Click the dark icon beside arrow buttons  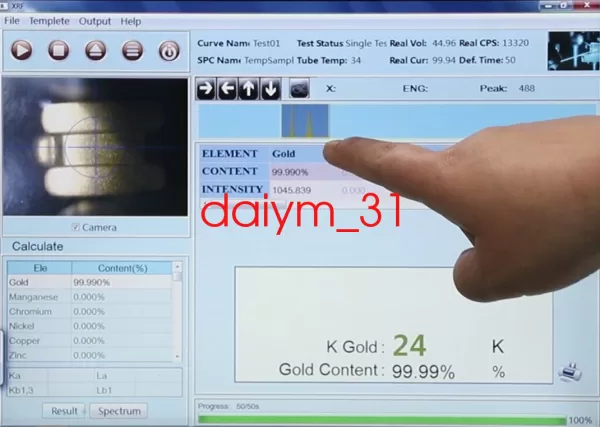coord(299,88)
